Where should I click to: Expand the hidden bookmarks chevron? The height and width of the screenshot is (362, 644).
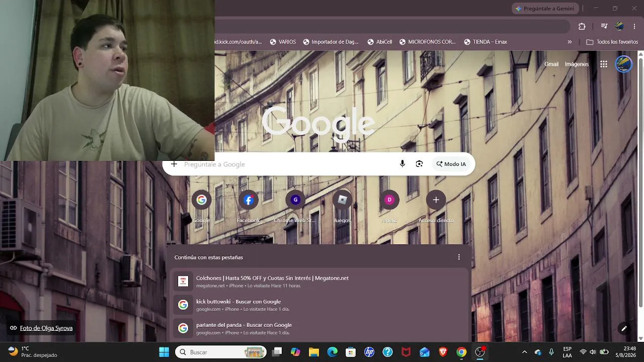point(570,42)
